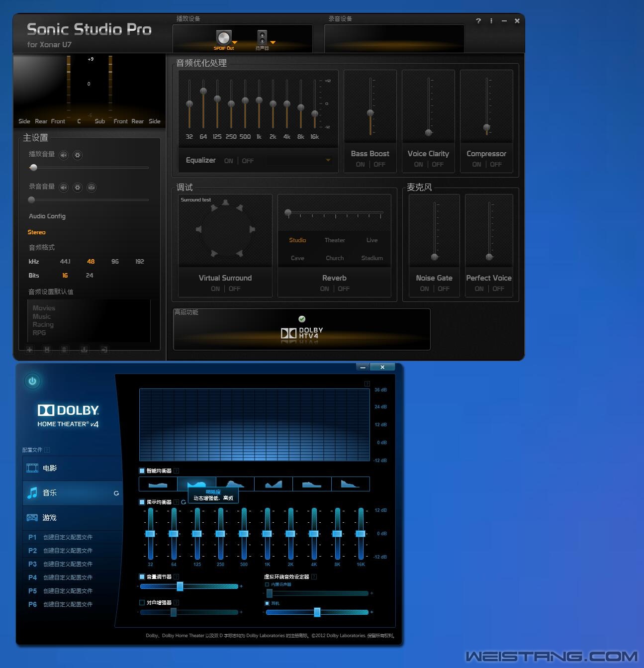Click the add preset plus icon

point(30,350)
